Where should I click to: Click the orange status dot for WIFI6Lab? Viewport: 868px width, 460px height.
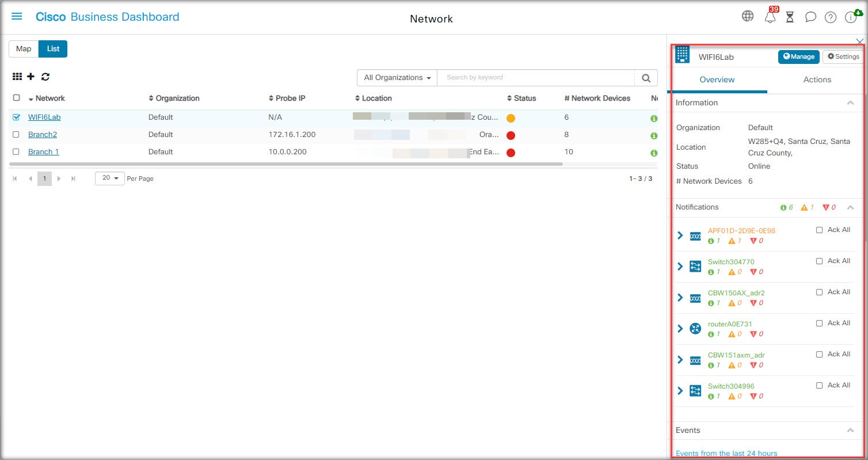(511, 118)
